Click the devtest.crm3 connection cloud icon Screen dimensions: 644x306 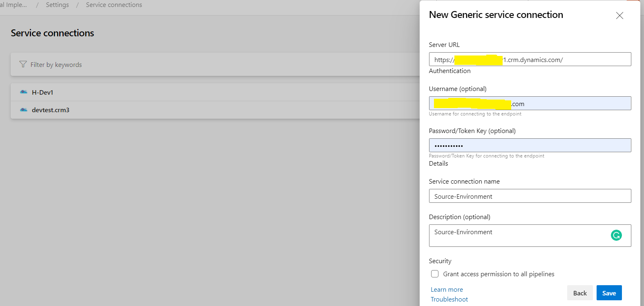pyautogui.click(x=24, y=110)
